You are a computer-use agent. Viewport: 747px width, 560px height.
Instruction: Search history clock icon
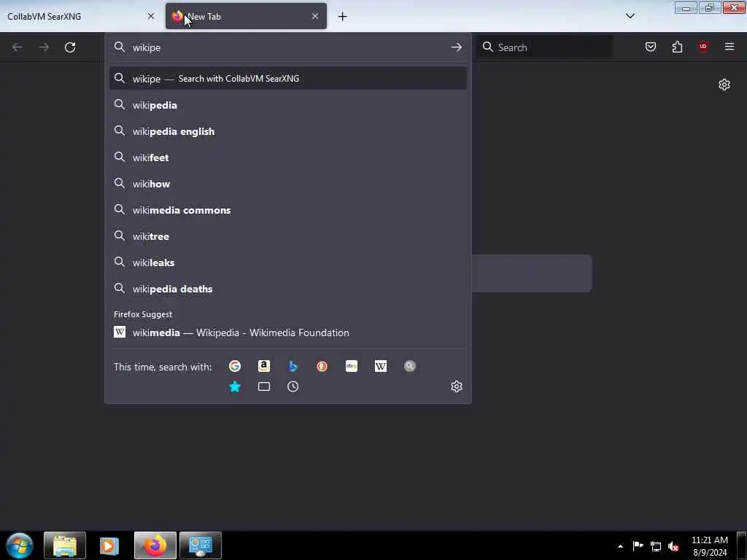coord(293,386)
